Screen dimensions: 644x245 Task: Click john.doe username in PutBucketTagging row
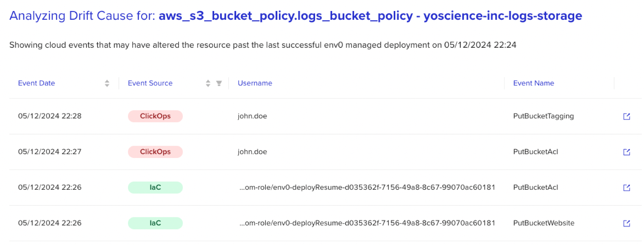pos(252,116)
